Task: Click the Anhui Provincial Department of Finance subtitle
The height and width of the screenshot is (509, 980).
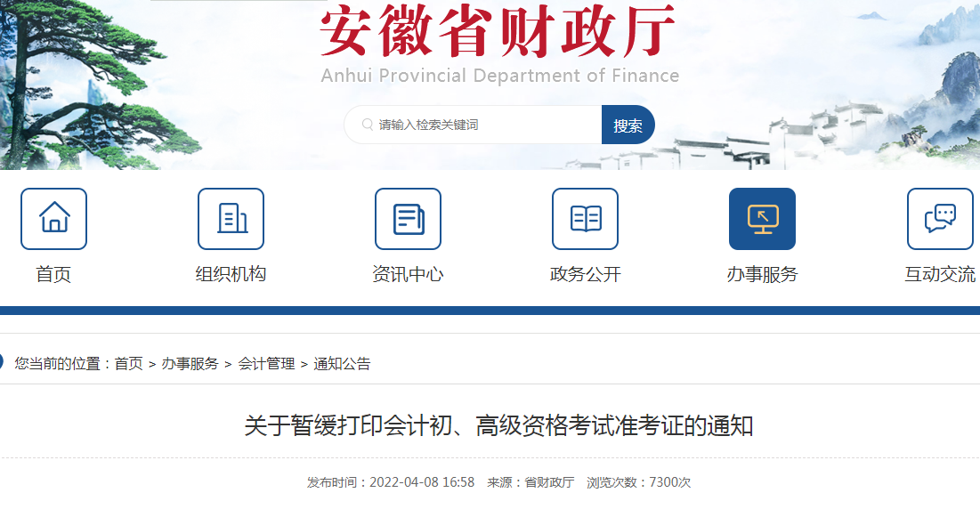Action: pyautogui.click(x=500, y=76)
